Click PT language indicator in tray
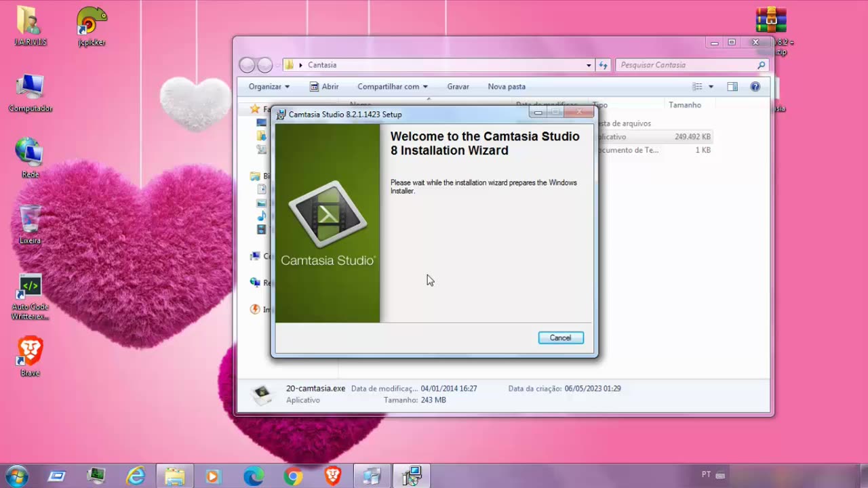Image resolution: width=868 pixels, height=488 pixels. pos(706,474)
